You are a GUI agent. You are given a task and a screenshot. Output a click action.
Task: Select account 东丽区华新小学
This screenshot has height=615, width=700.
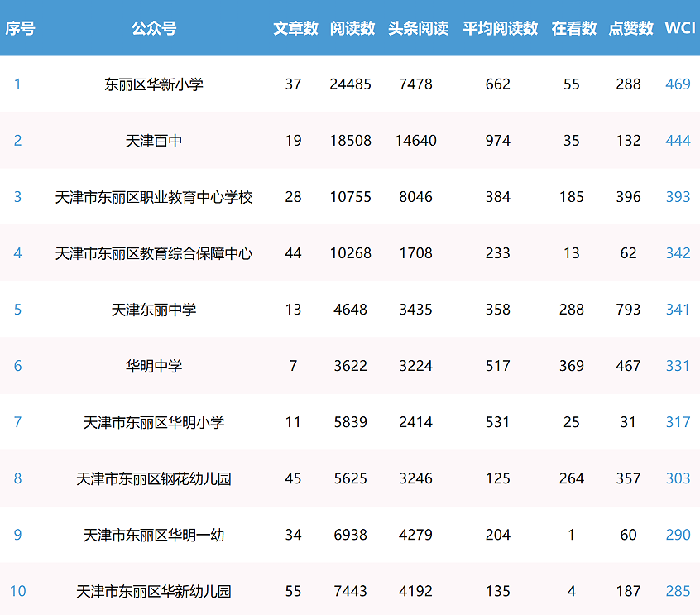tap(154, 84)
